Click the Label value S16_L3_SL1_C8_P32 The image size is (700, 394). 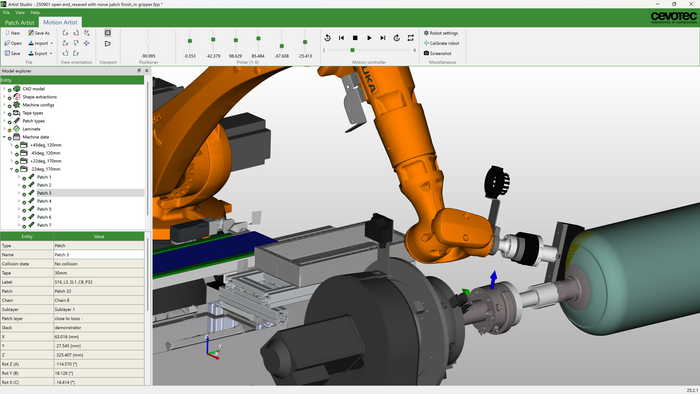74,282
